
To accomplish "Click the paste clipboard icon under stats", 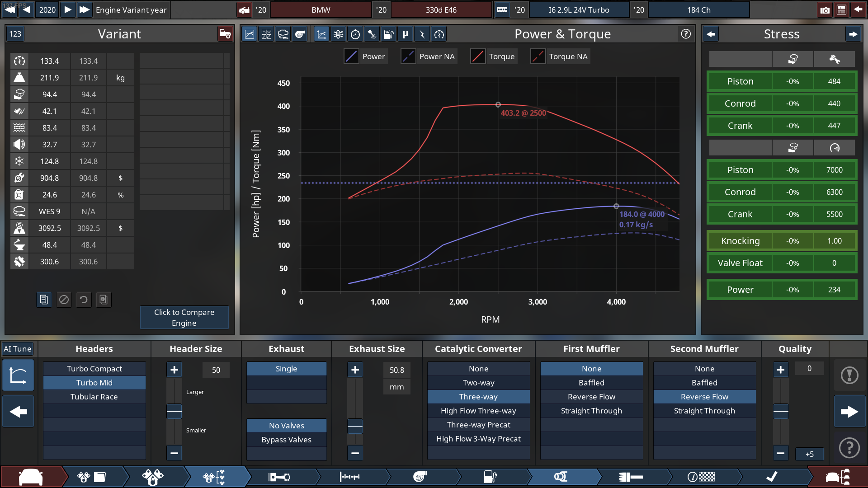I will [104, 300].
